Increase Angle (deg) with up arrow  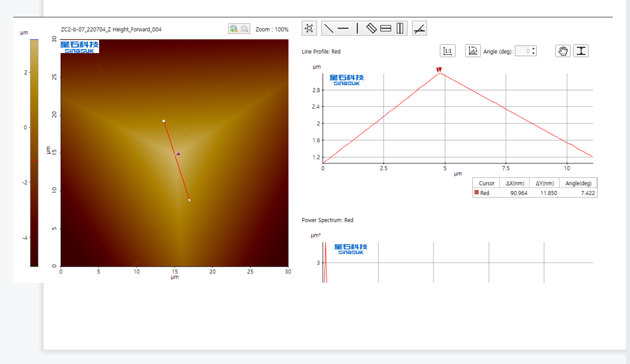(x=533, y=49)
